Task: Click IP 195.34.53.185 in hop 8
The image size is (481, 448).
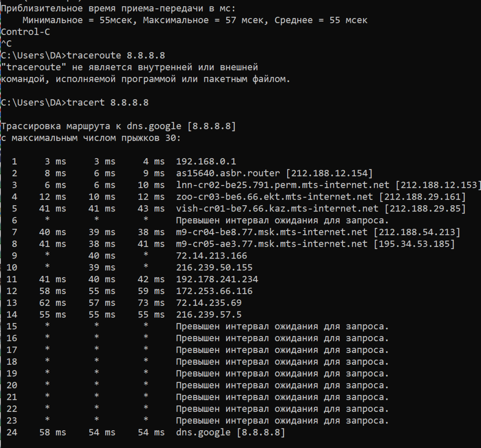Action: tap(414, 244)
